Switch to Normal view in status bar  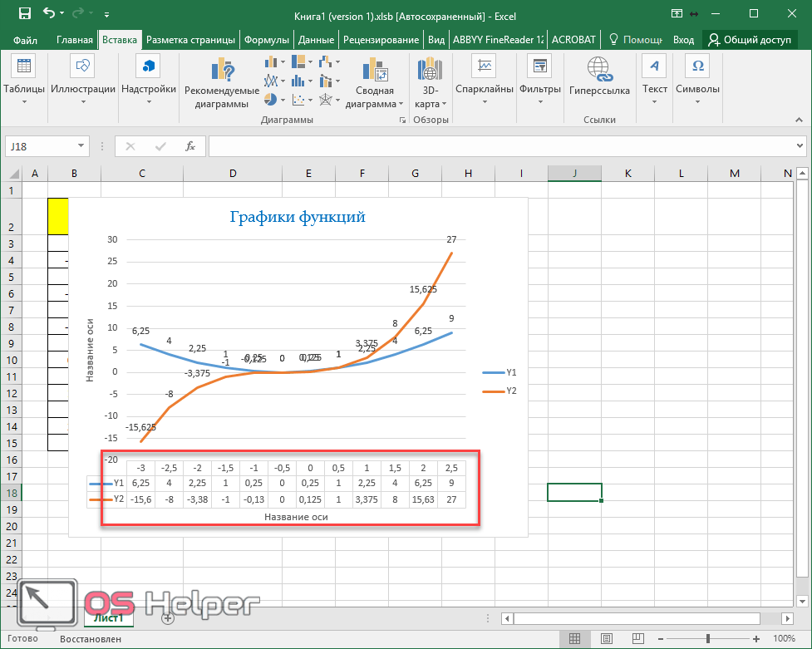click(573, 639)
